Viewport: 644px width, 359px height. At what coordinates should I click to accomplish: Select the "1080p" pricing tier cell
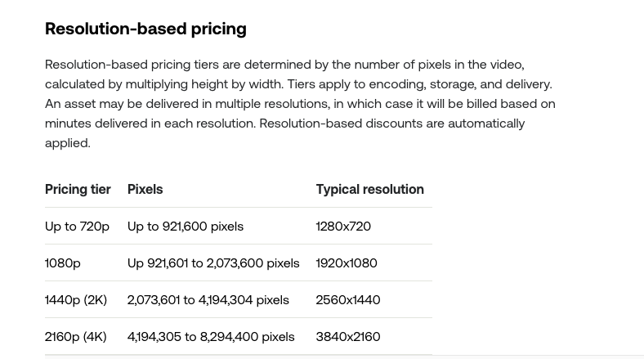point(63,263)
